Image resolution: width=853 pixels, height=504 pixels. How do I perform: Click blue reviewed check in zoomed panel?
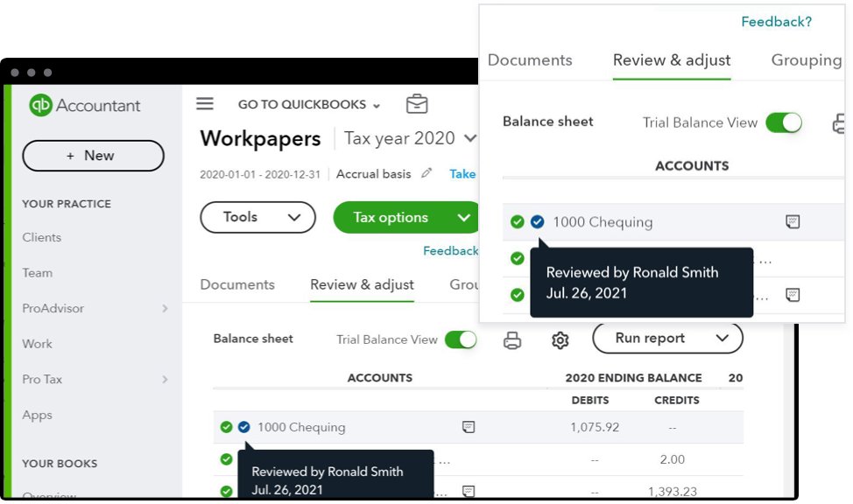[x=538, y=222]
